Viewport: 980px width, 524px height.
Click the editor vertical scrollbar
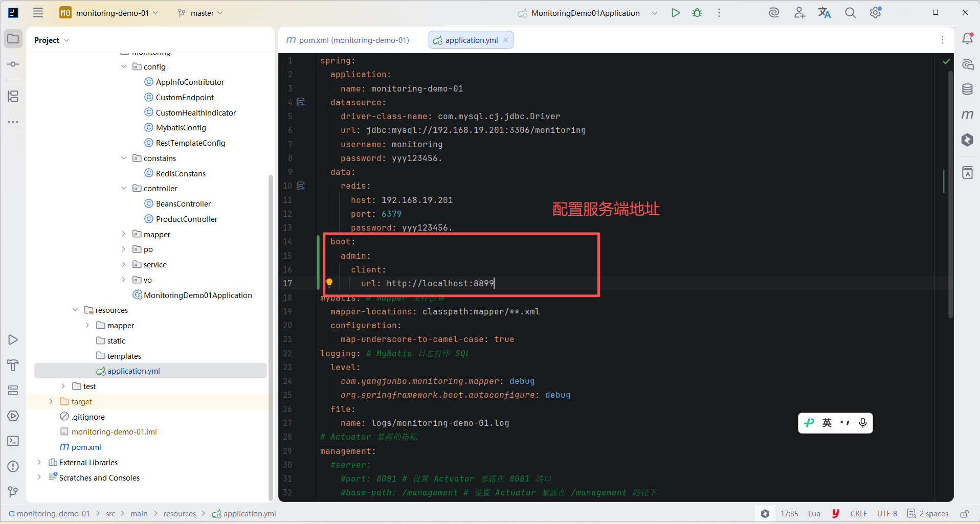(950, 194)
